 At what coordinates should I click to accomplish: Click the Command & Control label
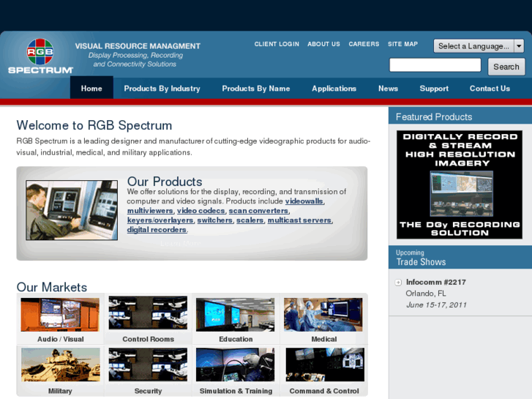point(324,391)
